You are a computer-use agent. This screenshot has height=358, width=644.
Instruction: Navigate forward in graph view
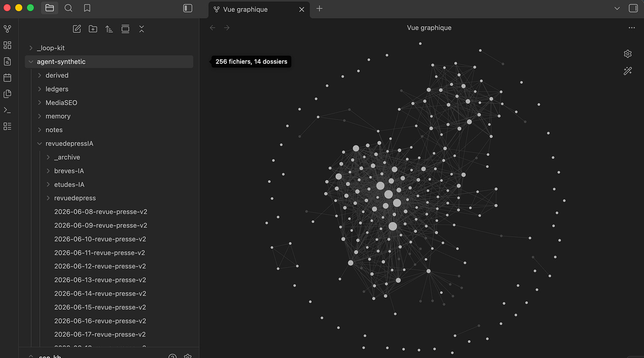click(227, 27)
